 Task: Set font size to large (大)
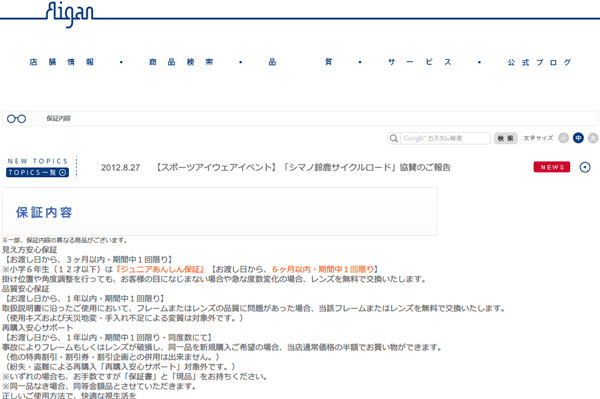[593, 138]
